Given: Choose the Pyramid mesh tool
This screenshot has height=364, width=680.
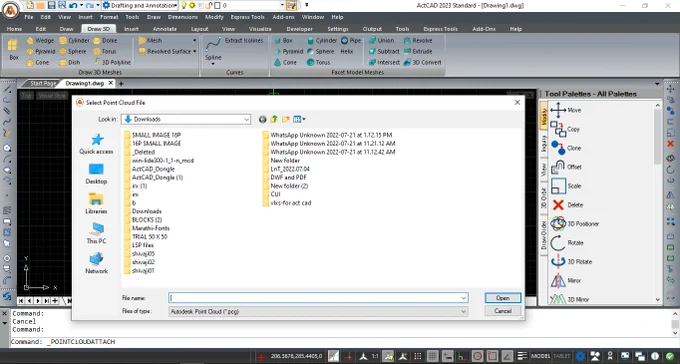Looking at the screenshot, I should point(40,51).
